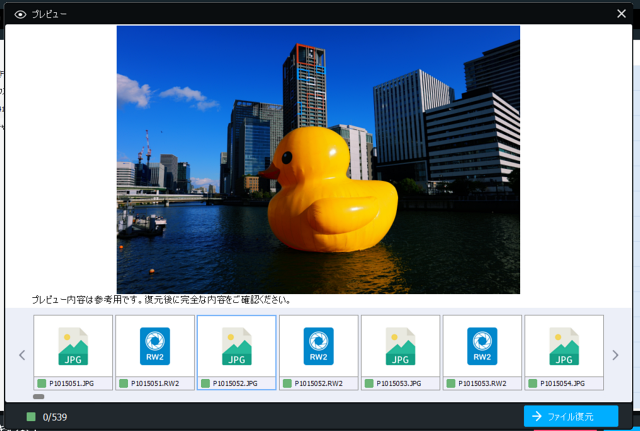Preview the P1015053.RW2 raw file thumbnail
The width and height of the screenshot is (640, 431).
pyautogui.click(x=482, y=346)
